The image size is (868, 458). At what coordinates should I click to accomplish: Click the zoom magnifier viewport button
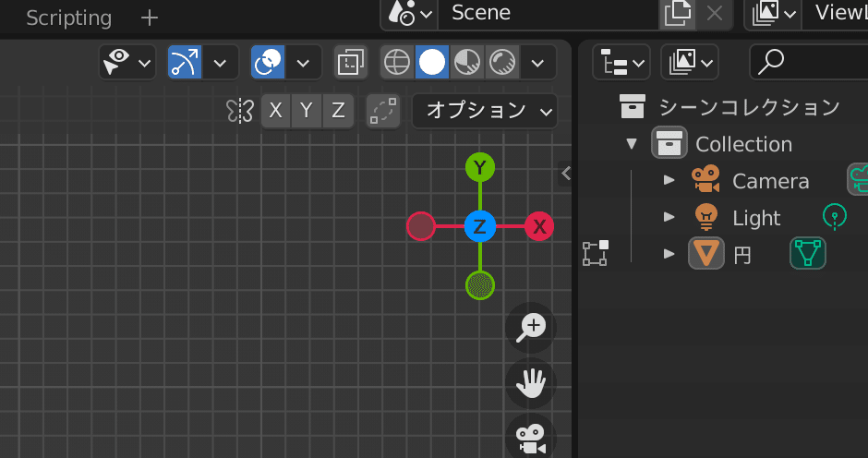point(531,328)
